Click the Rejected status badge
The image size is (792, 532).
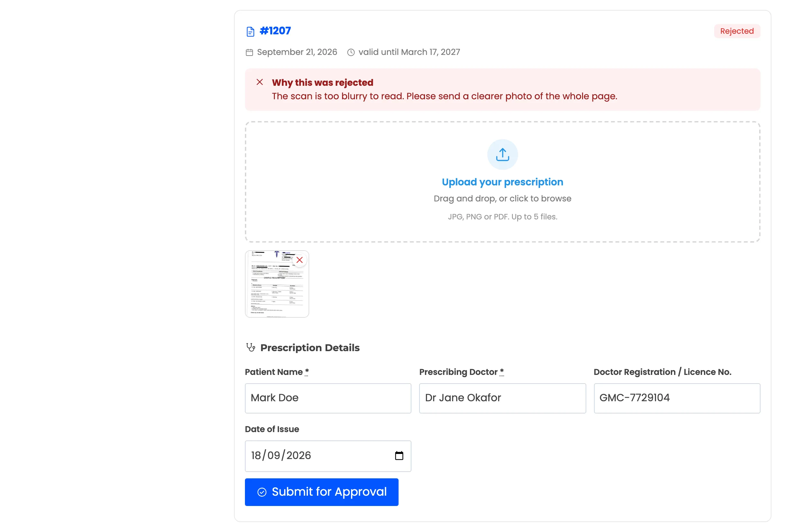click(737, 31)
